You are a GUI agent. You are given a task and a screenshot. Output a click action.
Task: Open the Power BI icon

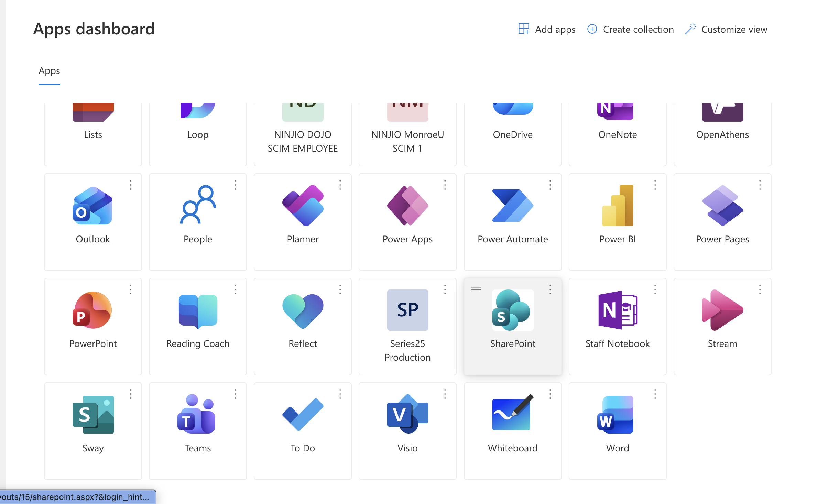[618, 206]
